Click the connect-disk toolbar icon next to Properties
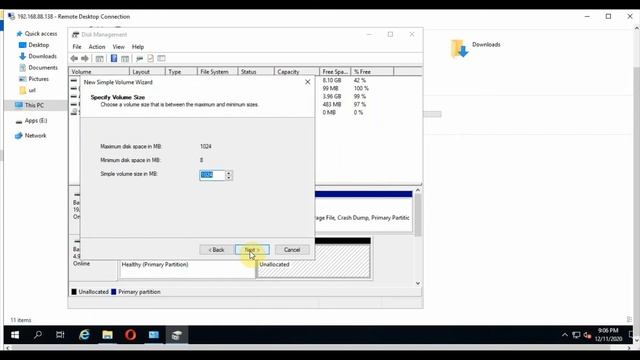 [x=140, y=58]
